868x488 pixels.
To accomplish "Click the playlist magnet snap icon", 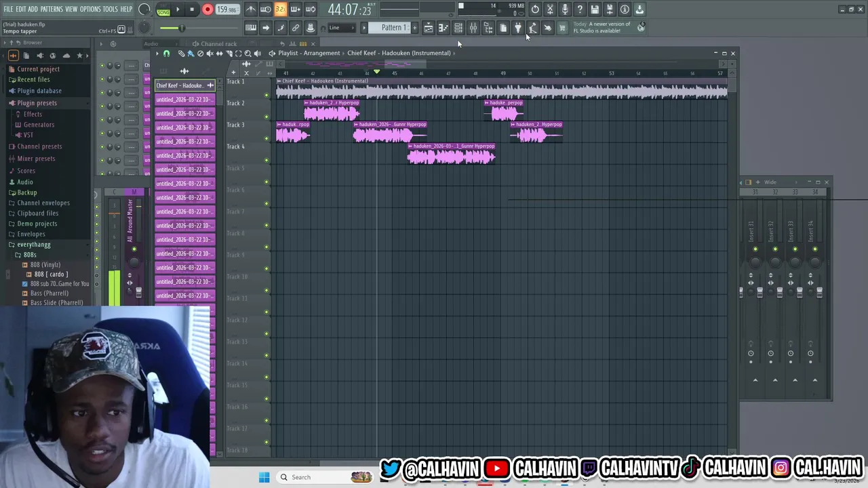I will 167,54.
